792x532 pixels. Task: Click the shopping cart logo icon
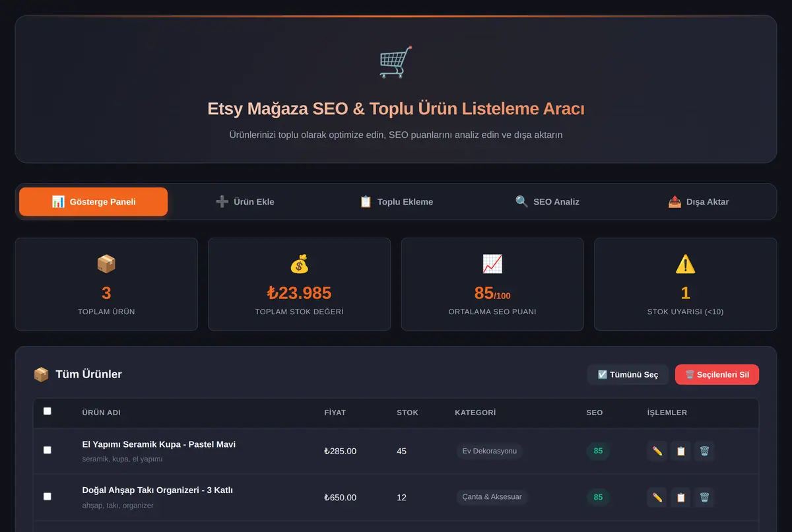tap(396, 62)
